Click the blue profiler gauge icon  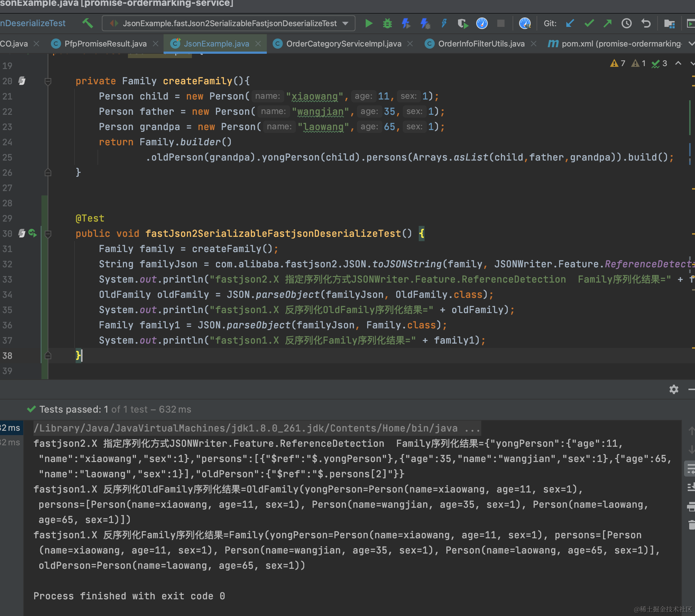coord(482,24)
